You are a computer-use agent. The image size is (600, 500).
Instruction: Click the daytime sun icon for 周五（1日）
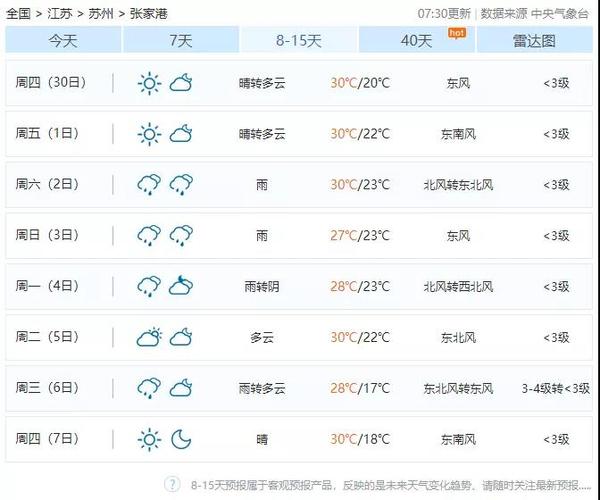(149, 134)
